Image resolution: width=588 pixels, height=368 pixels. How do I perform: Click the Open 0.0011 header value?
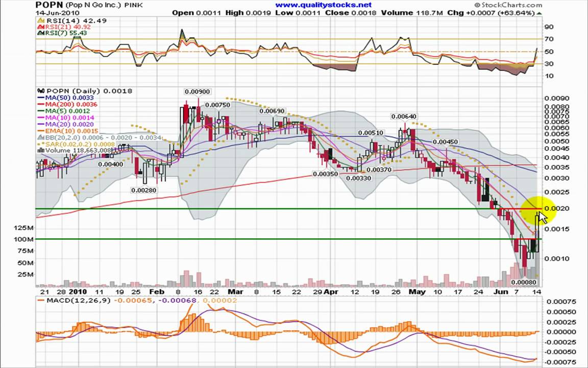(x=197, y=13)
